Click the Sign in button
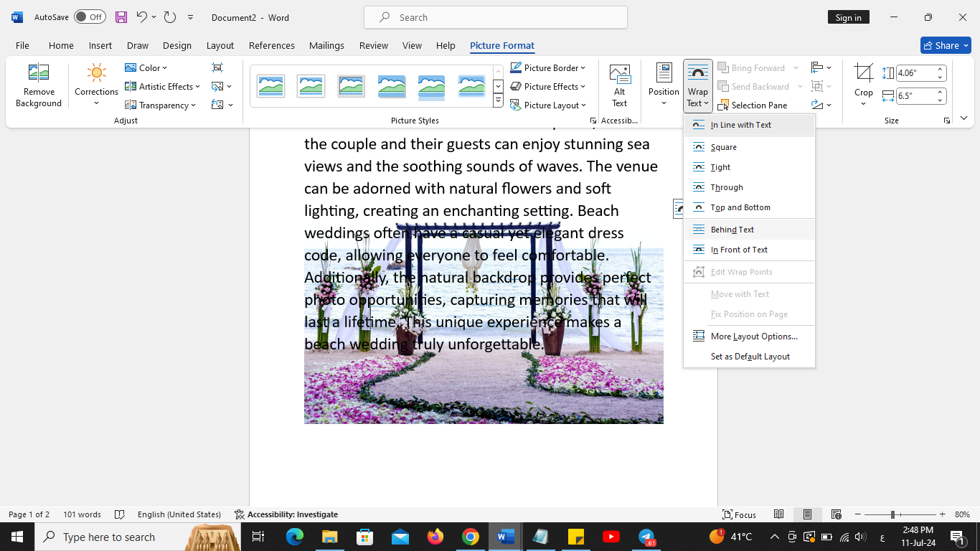The image size is (980, 551). click(848, 17)
